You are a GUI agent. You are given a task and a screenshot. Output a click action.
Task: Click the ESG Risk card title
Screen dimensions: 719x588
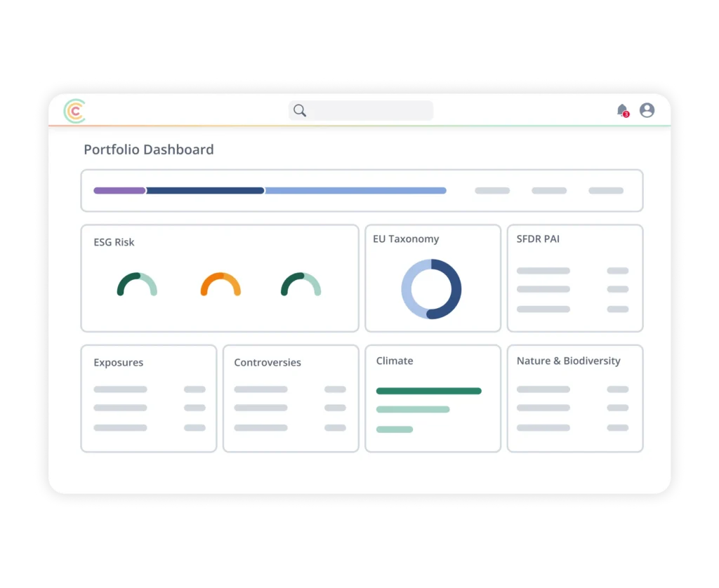pos(114,242)
